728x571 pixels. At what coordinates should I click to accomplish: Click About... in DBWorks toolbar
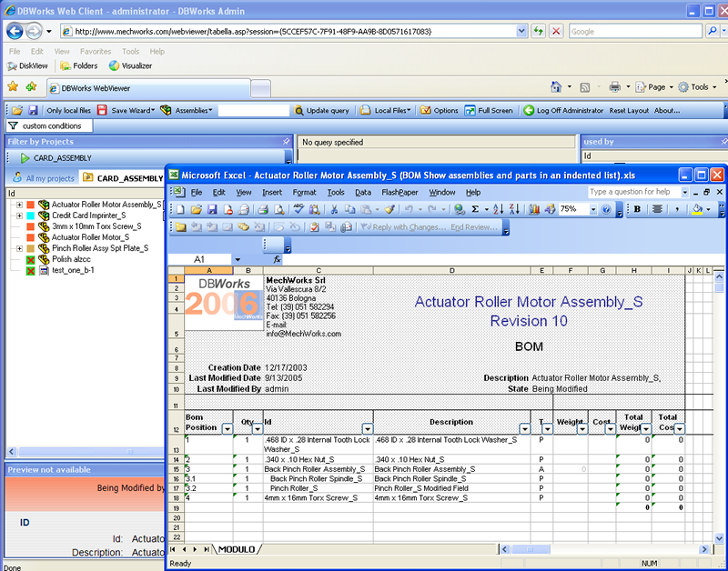[x=667, y=110]
